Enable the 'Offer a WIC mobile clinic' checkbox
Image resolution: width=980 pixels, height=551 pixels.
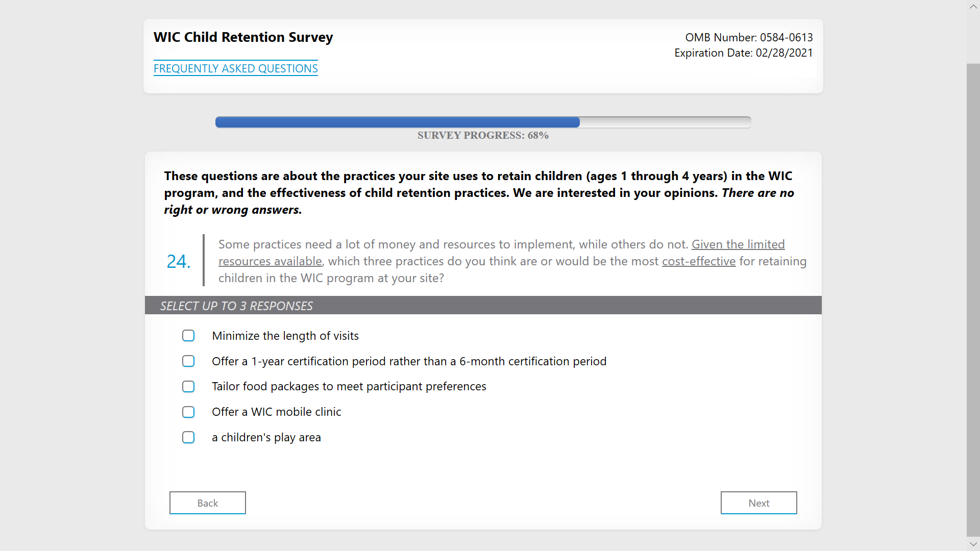[x=188, y=412]
